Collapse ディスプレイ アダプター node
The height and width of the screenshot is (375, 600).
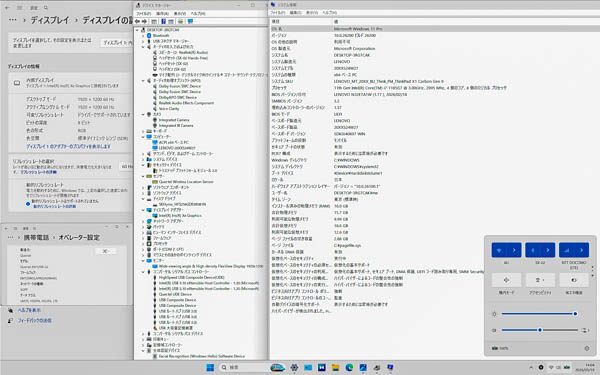143,210
